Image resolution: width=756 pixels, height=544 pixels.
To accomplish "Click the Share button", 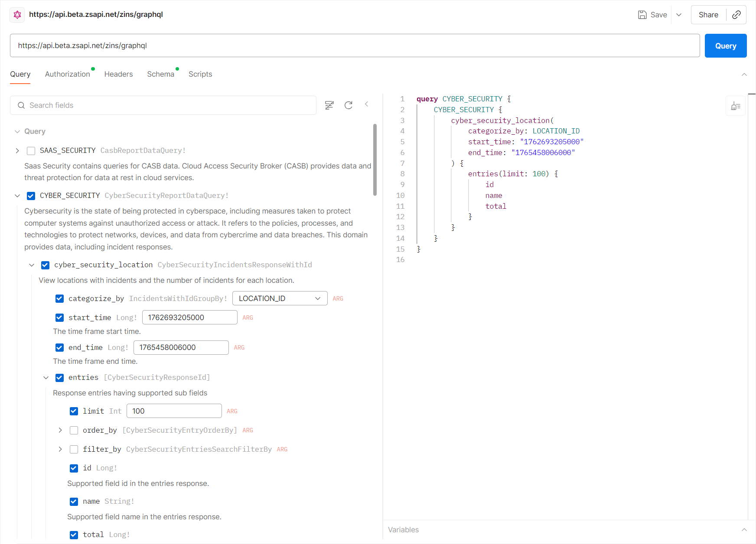I will (708, 15).
